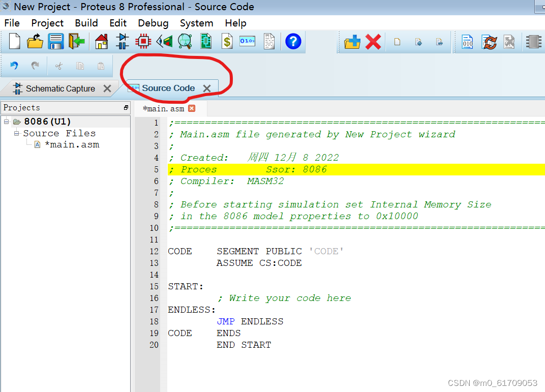Image resolution: width=545 pixels, height=392 pixels.
Task: Click ASSUME CS:CODE on line 13
Action: tap(259, 263)
